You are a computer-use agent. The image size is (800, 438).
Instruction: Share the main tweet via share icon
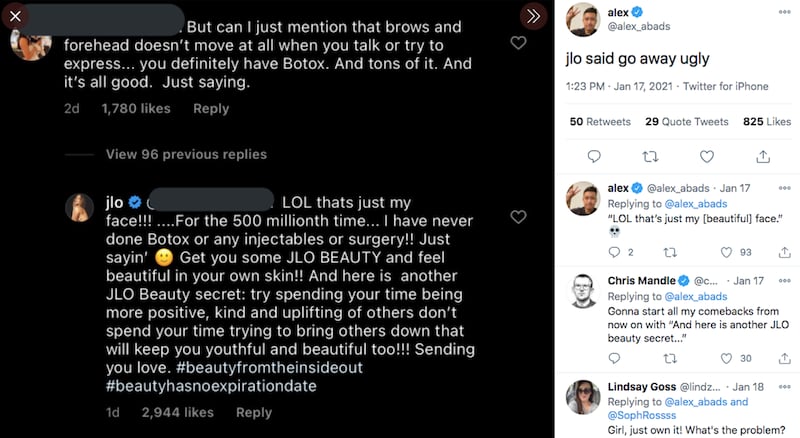coord(763,156)
